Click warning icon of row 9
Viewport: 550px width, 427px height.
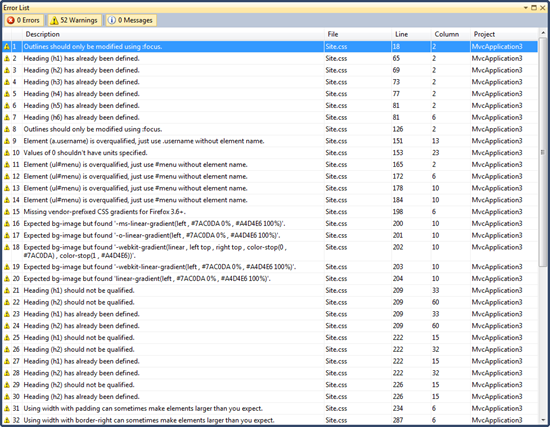click(7, 141)
